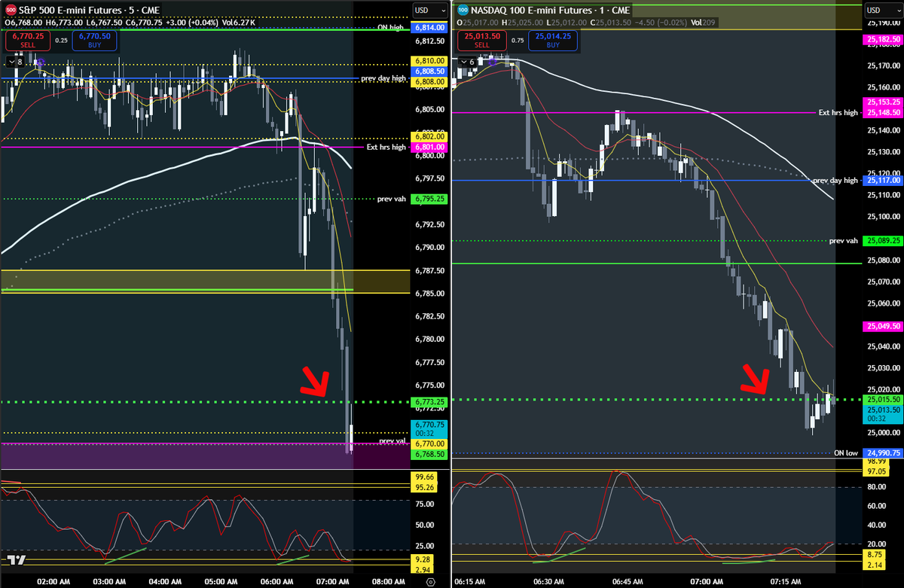Click the 24,990.75 blue price label
Screen dimensions: 904x588
[882, 453]
